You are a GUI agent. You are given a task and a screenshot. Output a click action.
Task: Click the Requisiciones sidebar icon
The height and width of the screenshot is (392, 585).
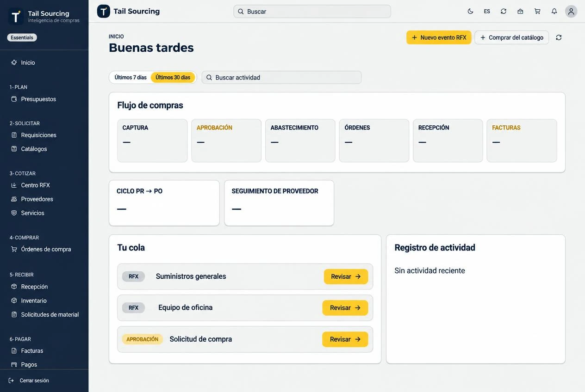click(x=14, y=135)
